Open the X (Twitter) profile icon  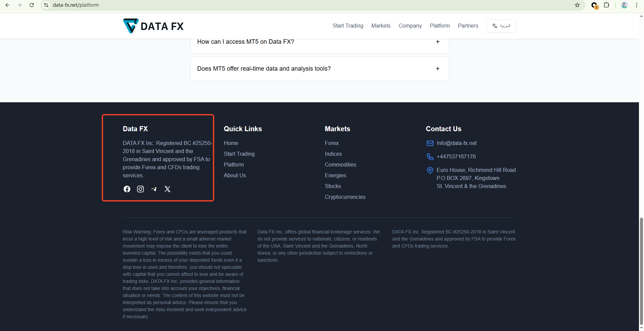coord(167,189)
